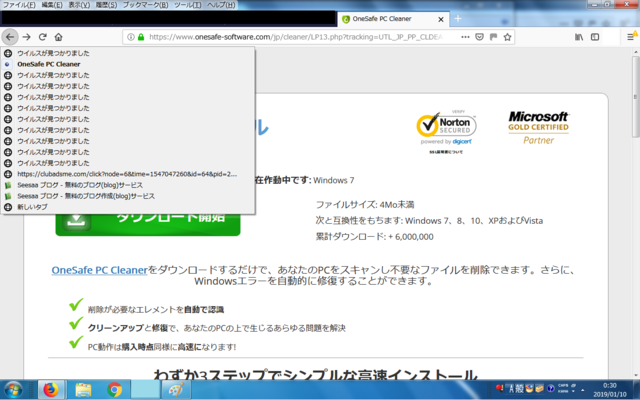This screenshot has width=640, height=400.
Task: Click the Norton Secured badge
Action: click(446, 128)
